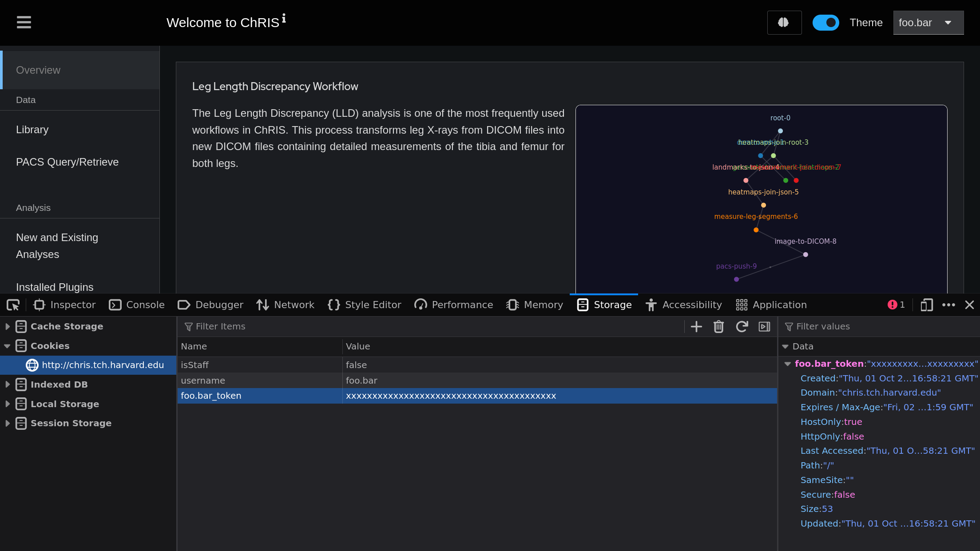Image resolution: width=980 pixels, height=551 pixels.
Task: Open the Application tab
Action: coord(771,305)
